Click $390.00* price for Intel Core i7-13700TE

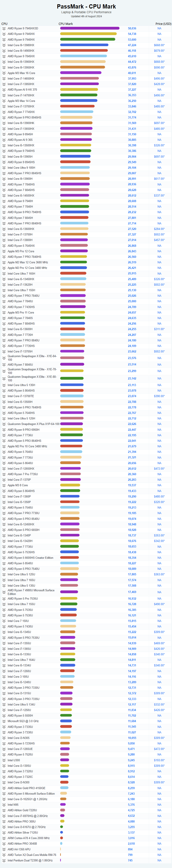159,396
